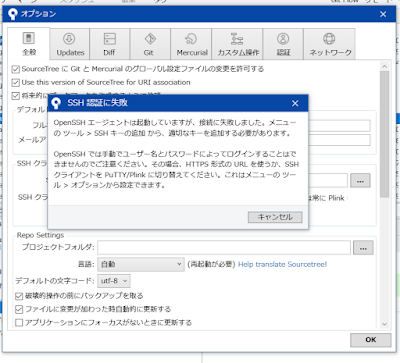Toggle the third checkbox beginning 将来的に
Screen dimensions: 400x363
click(16, 96)
